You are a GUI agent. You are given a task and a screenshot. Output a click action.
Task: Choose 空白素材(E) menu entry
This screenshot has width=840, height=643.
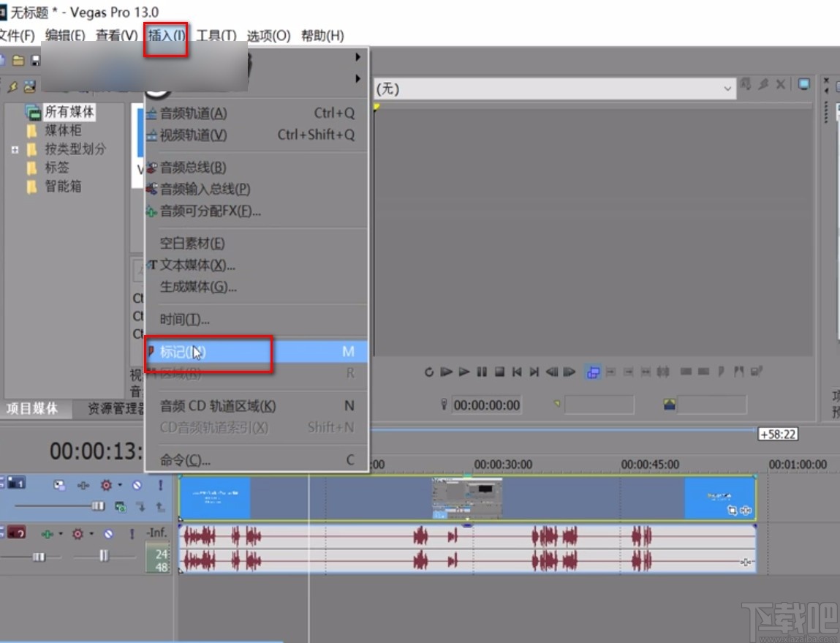click(257, 244)
